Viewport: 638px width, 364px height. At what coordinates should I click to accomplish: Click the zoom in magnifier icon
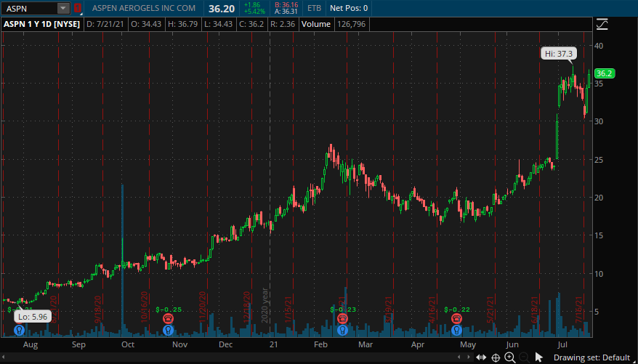(510, 357)
